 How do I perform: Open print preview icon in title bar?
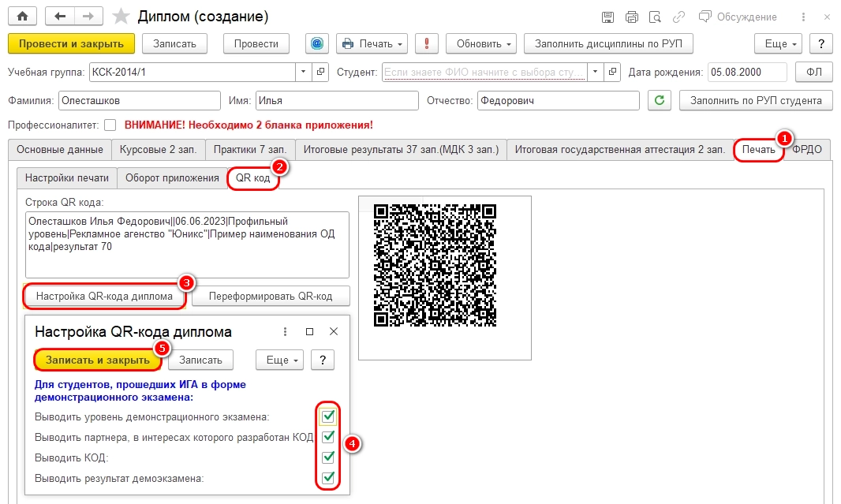tap(655, 17)
